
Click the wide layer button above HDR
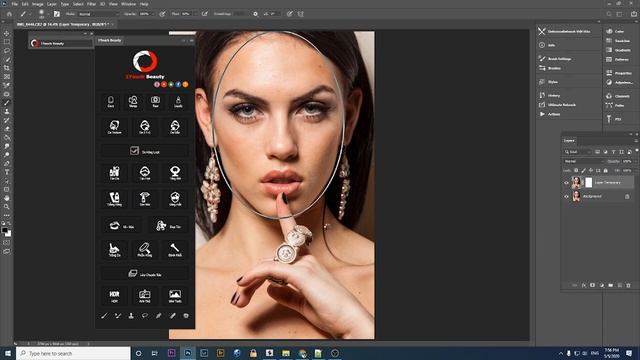pos(144,273)
